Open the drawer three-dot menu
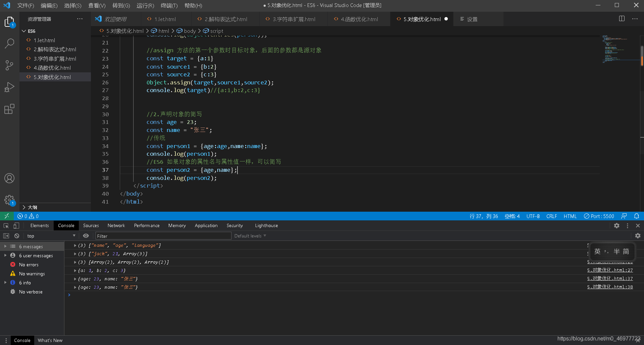Screen dimensions: 644x345 (x=6, y=340)
